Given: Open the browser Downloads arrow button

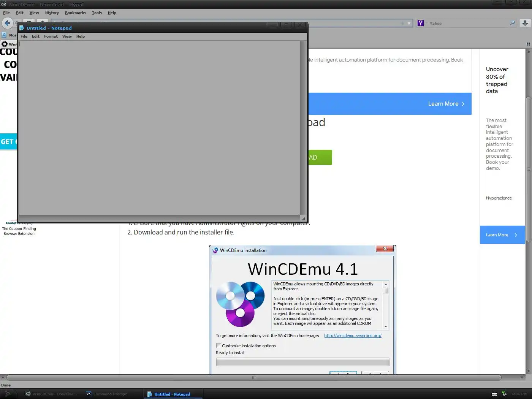Looking at the screenshot, I should click(525, 23).
